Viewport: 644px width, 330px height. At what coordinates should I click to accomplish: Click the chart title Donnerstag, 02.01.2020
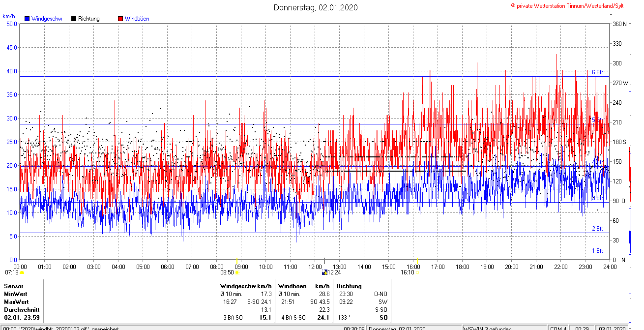[316, 7]
